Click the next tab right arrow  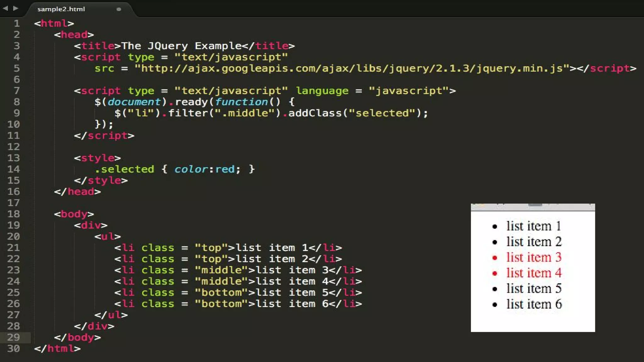(15, 8)
